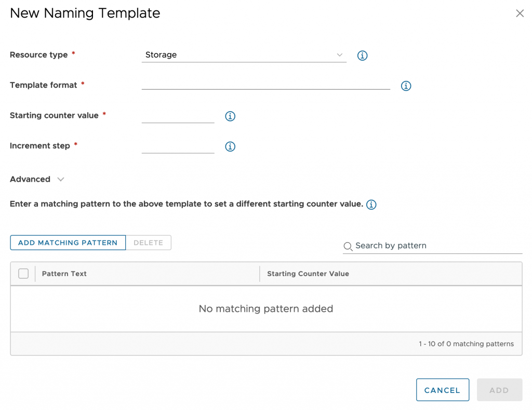
Task: Open the Starting counter value info tooltip
Action: tap(230, 116)
